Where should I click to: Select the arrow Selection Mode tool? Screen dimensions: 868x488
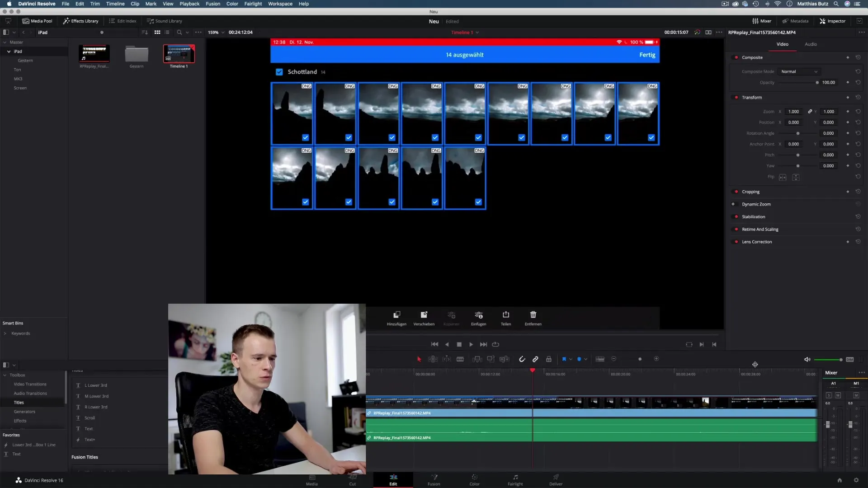[419, 359]
